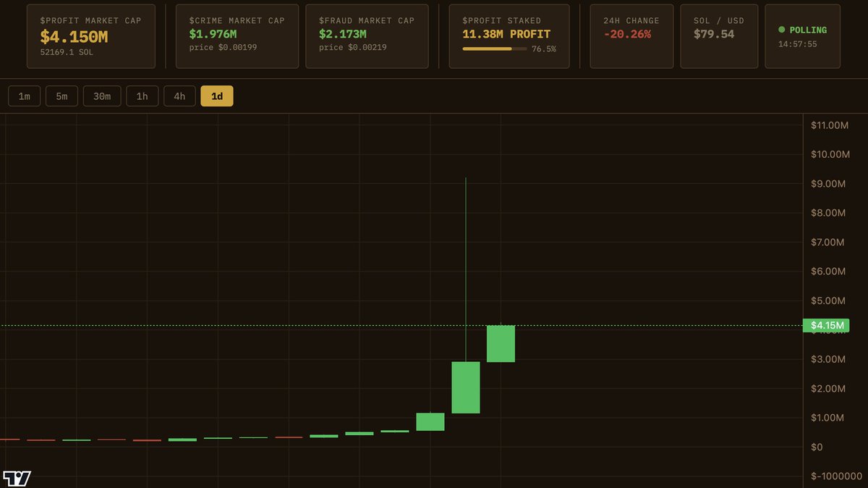Click the POLLING status card
Image resolution: width=868 pixels, height=488 pixels.
[x=802, y=36]
